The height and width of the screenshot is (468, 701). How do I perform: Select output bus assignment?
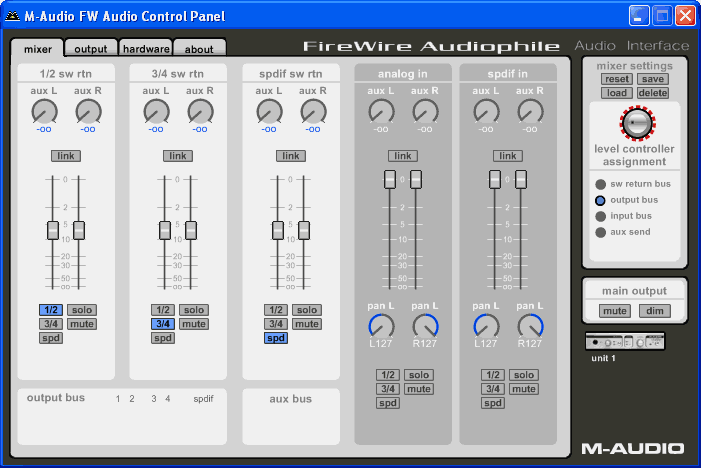tap(600, 200)
